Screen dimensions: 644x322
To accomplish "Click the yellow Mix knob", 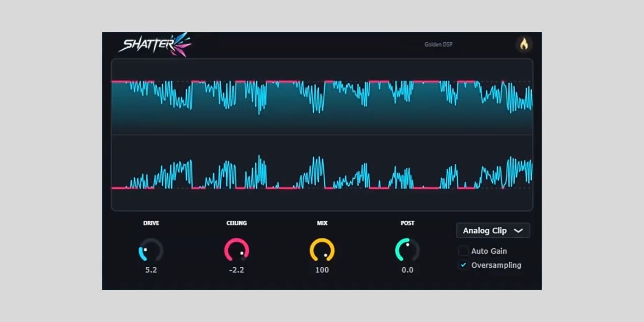I will (x=322, y=250).
